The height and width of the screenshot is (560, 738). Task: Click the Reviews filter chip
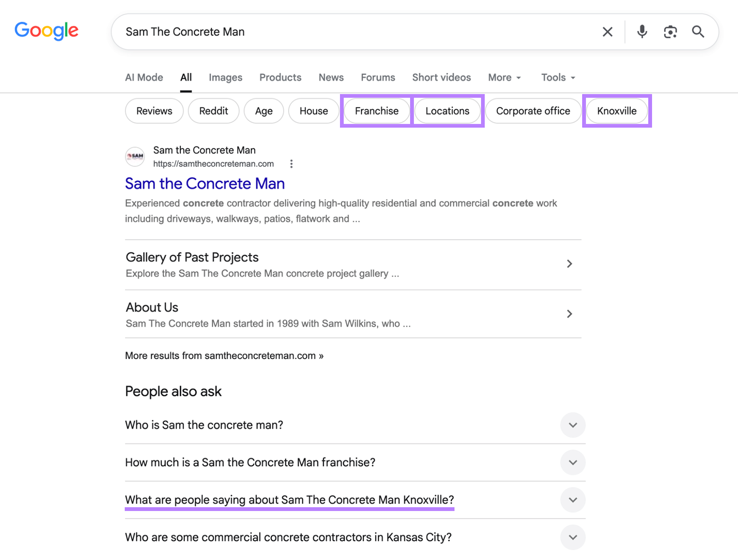(154, 111)
